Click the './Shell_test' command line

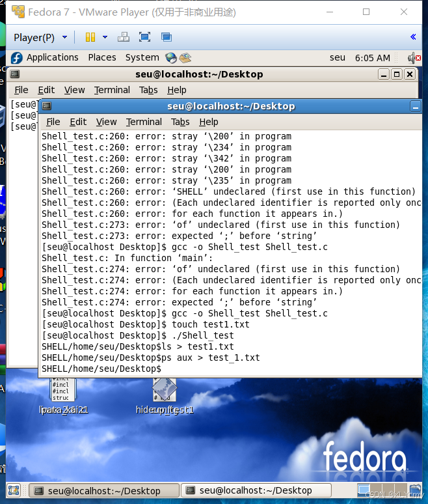point(138,335)
